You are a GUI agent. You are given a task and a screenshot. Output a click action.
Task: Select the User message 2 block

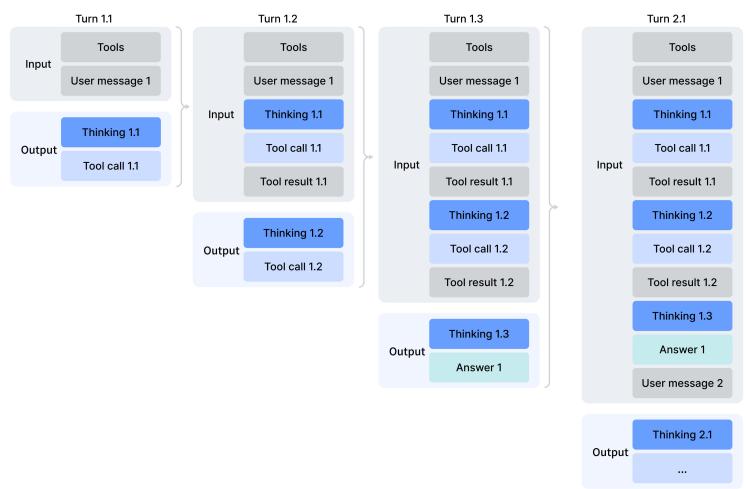pyautogui.click(x=682, y=383)
